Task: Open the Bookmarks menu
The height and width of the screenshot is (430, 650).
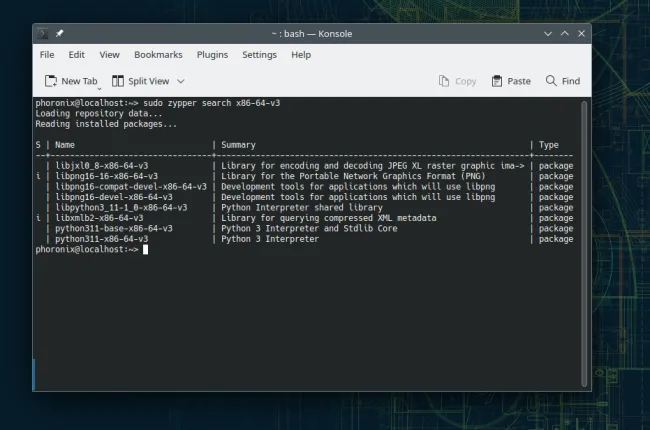Action: [158, 55]
